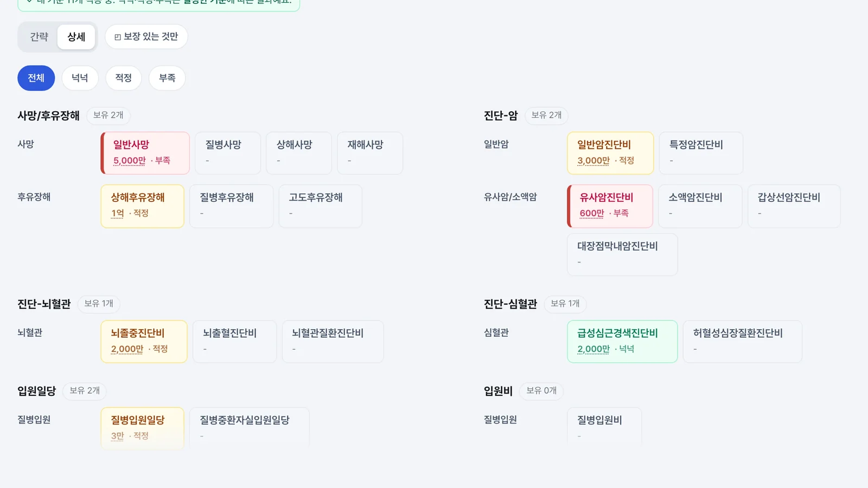Open the 급성심근경색진단비 card
Image resolution: width=868 pixels, height=488 pixels.
coord(622,342)
